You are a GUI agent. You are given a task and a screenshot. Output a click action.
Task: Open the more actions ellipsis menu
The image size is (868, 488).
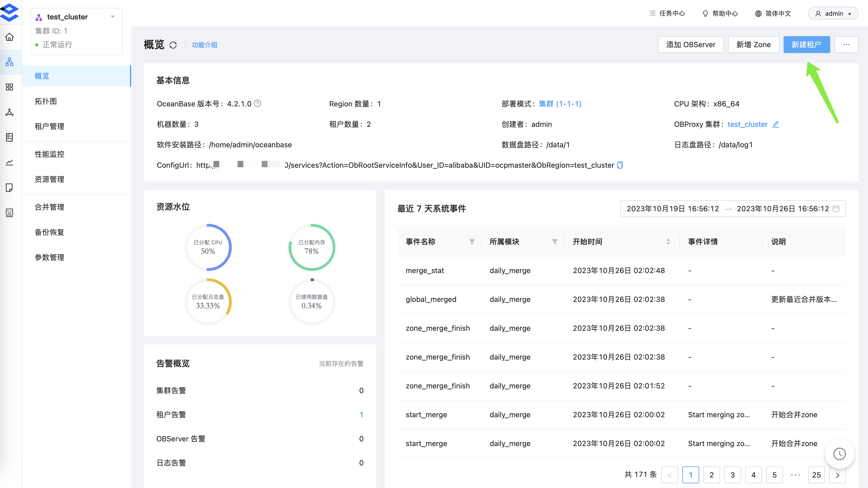click(x=846, y=45)
